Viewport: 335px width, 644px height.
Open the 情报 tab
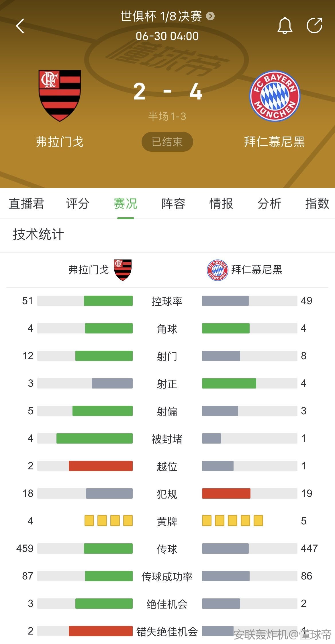(221, 204)
